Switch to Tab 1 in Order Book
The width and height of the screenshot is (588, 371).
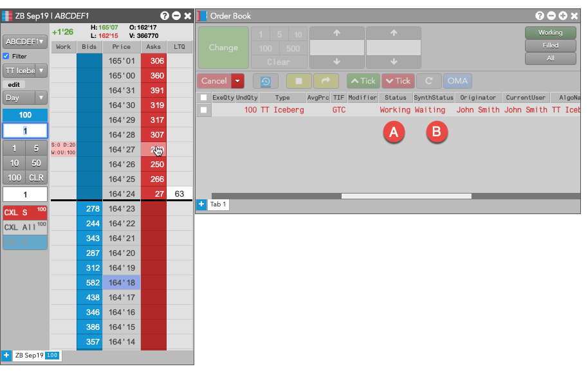(218, 204)
